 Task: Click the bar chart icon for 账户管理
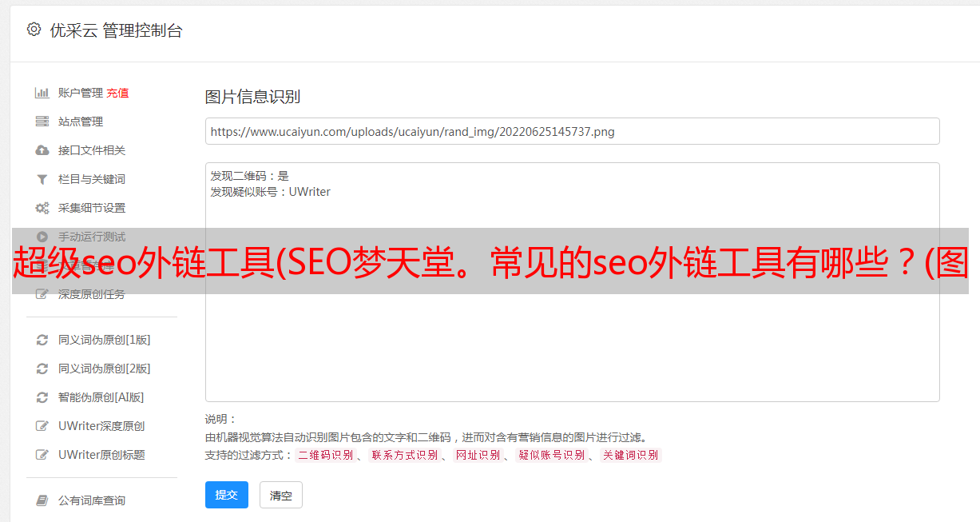pyautogui.click(x=42, y=93)
